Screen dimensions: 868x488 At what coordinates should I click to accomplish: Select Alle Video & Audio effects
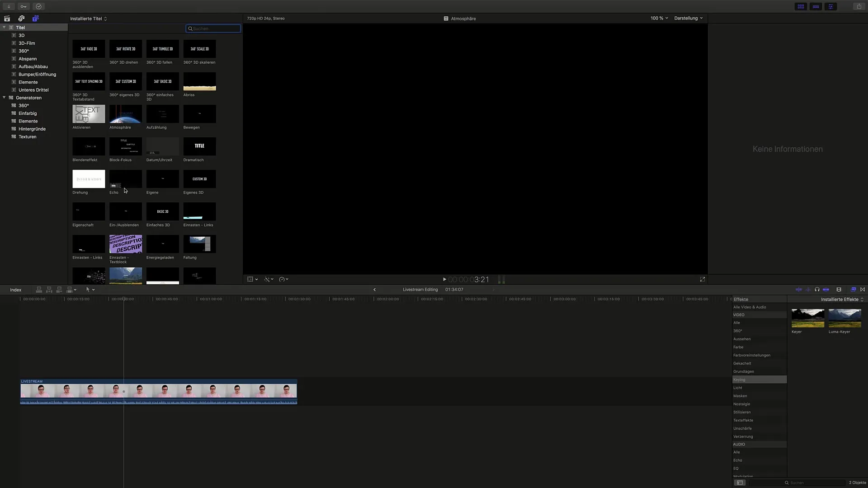[759, 307]
